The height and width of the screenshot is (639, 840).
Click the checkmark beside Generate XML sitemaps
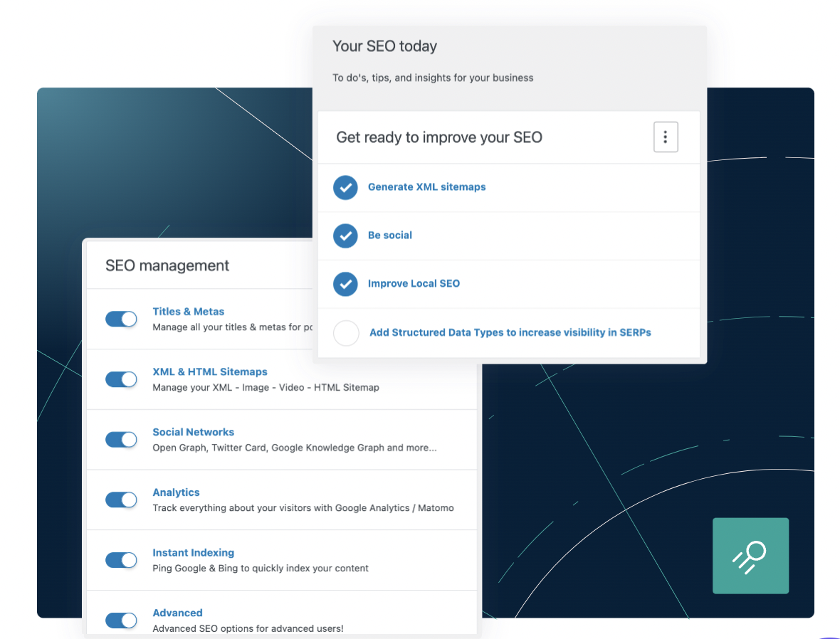click(x=345, y=187)
